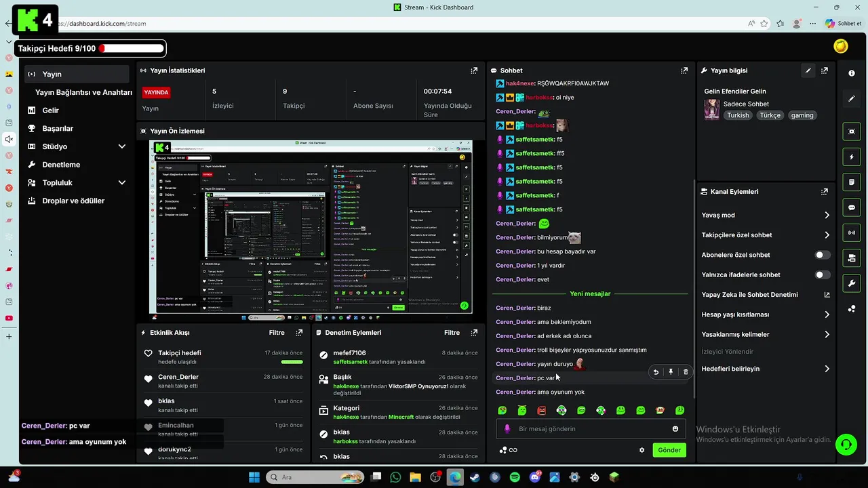
Task: Click the pencil icon in right sidebar
Action: 852,99
